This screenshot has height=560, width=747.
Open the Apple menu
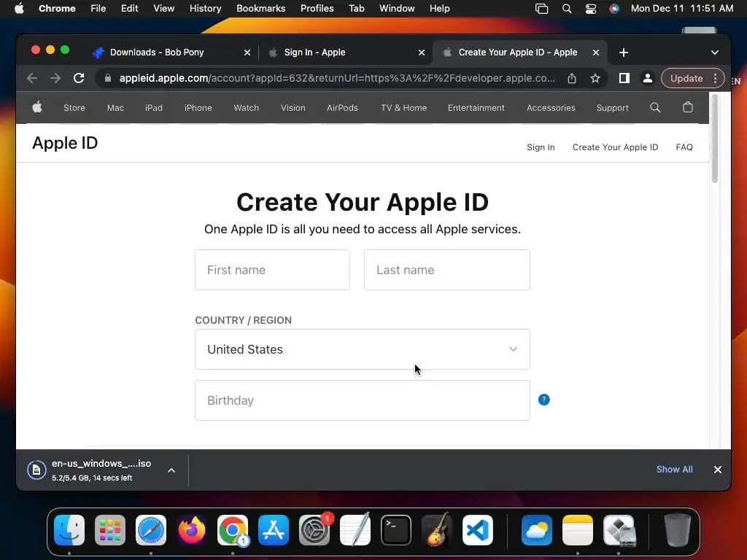19,9
